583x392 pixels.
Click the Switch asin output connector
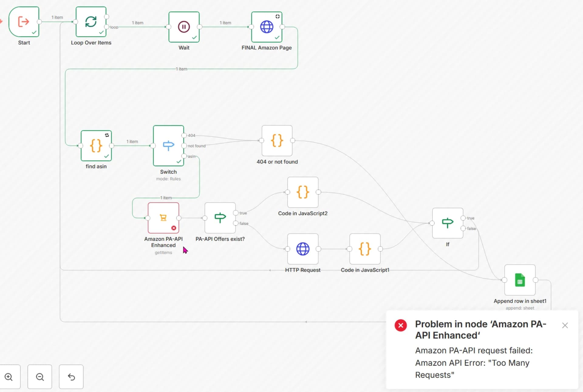pos(184,156)
